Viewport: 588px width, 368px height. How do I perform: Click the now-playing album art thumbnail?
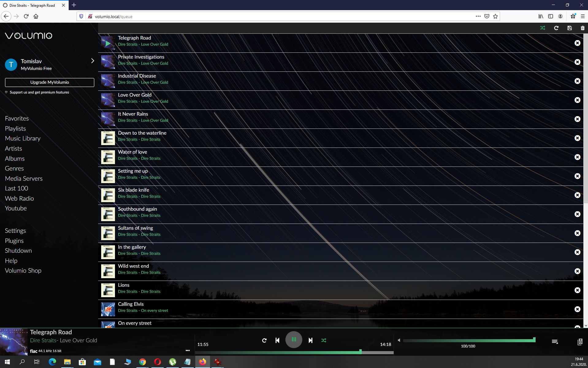14,342
